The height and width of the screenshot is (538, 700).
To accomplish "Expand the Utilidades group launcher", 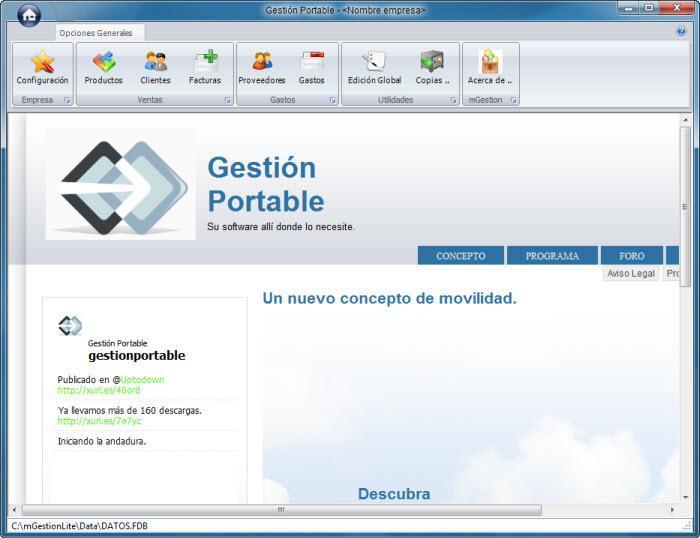I will click(x=453, y=100).
